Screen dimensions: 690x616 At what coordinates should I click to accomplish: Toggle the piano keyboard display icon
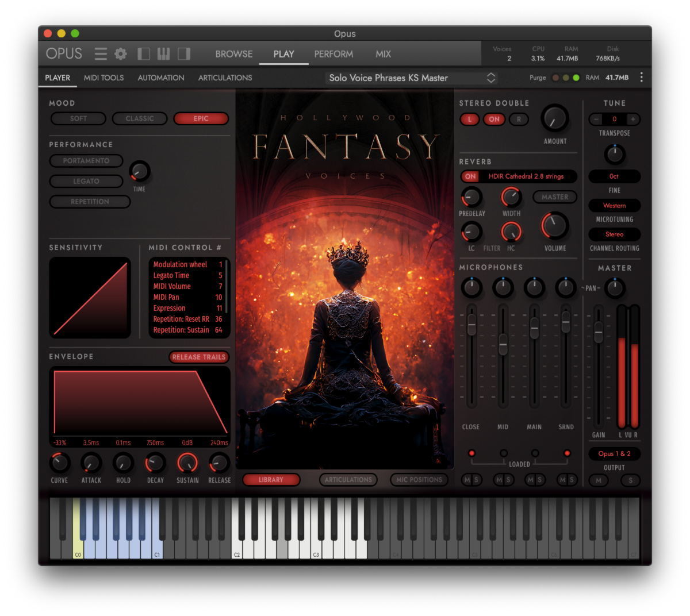coord(164,54)
